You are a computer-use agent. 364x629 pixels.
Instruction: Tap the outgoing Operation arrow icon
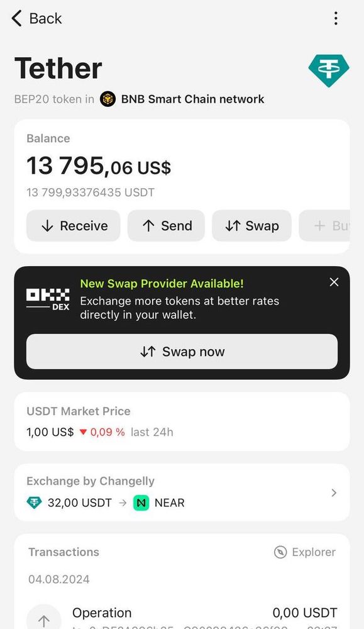(44, 618)
